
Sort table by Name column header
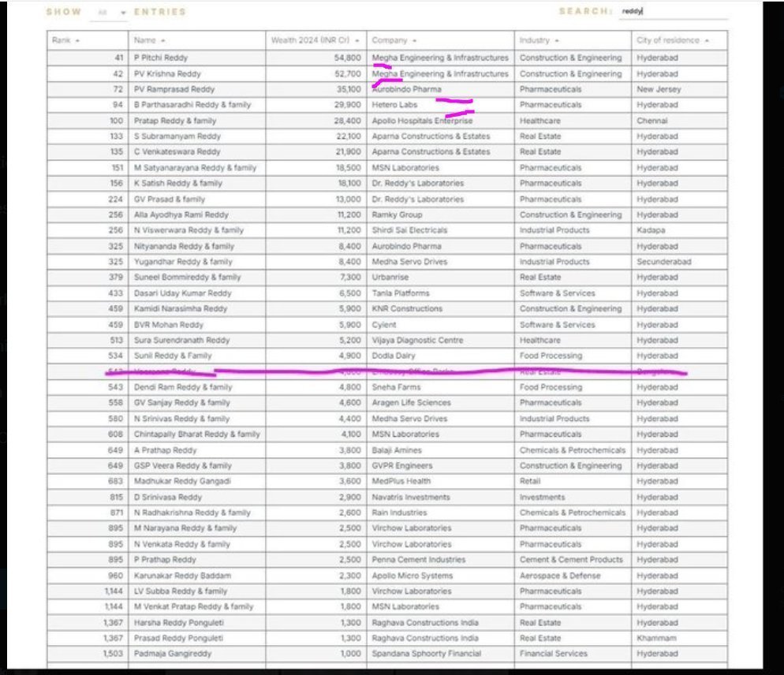(196, 40)
